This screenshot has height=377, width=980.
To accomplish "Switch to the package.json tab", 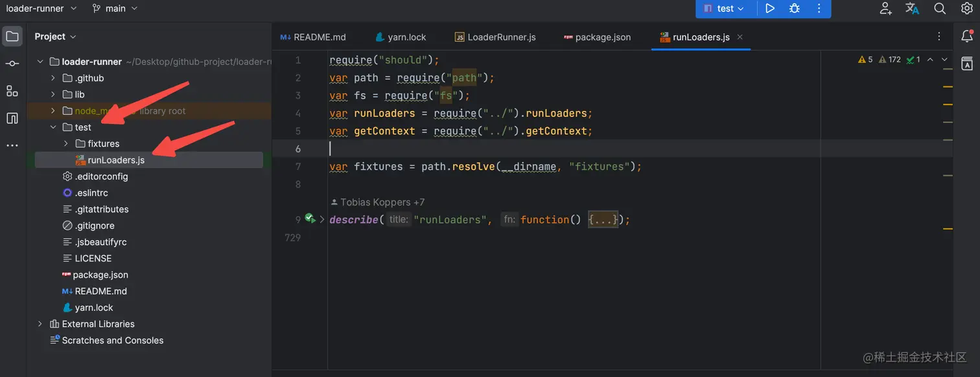I will [x=597, y=37].
